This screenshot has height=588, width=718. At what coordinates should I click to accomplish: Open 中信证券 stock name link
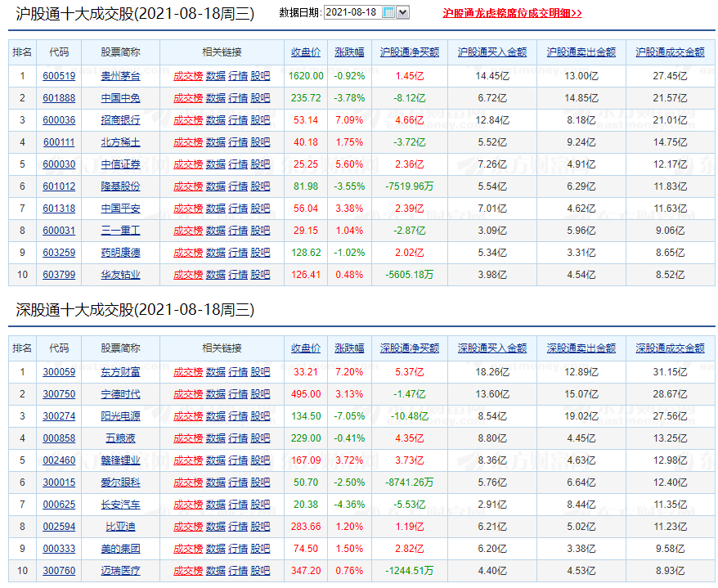[120, 164]
